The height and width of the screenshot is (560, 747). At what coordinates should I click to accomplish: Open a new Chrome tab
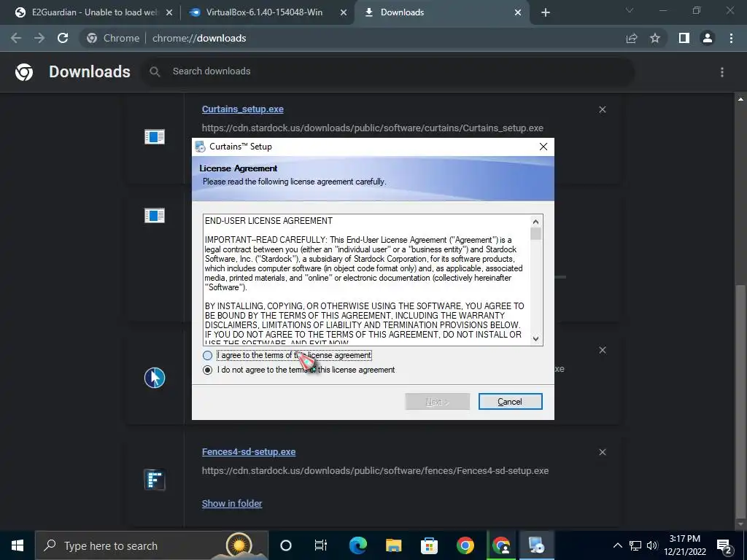click(x=546, y=13)
